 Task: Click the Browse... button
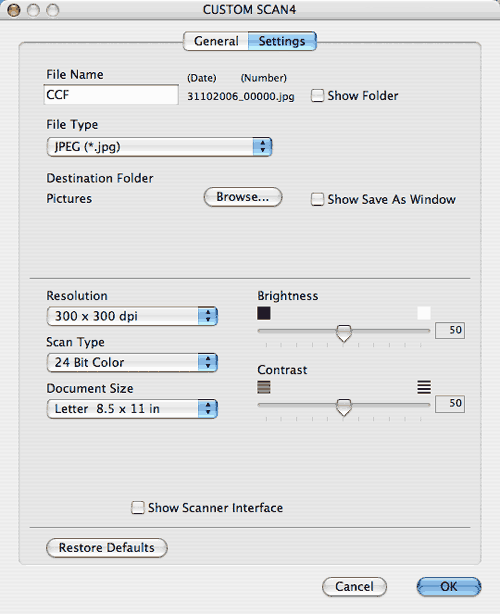click(x=243, y=197)
